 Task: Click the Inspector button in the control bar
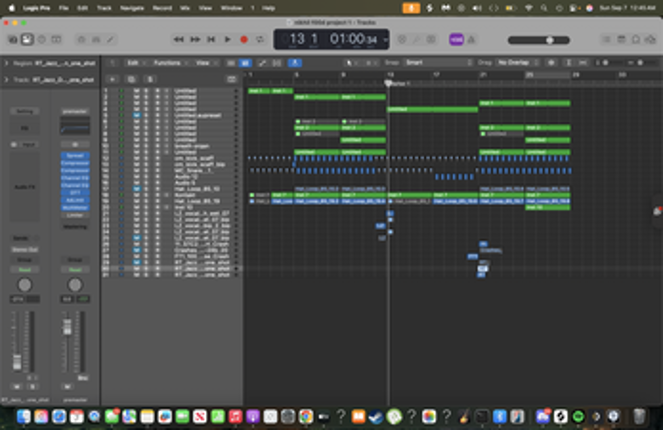pos(27,39)
